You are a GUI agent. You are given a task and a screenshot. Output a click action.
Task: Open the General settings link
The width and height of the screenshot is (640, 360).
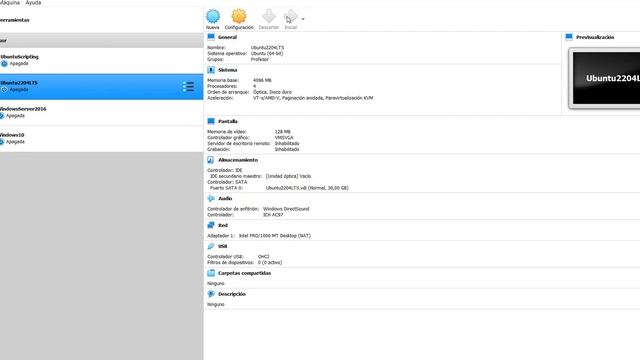227,37
